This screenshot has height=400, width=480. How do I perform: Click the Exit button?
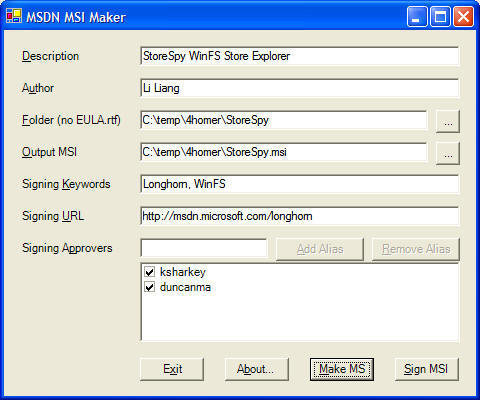click(172, 369)
